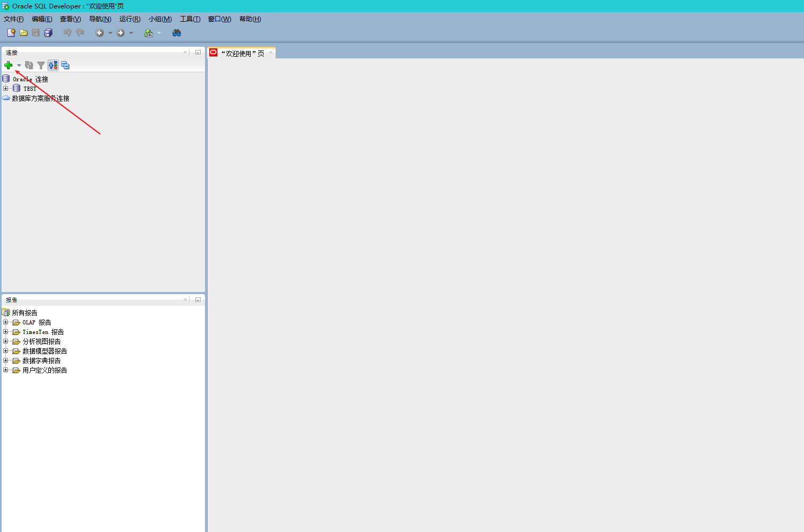The image size is (804, 532).
Task: Expand the TEST connection node
Action: [6, 88]
